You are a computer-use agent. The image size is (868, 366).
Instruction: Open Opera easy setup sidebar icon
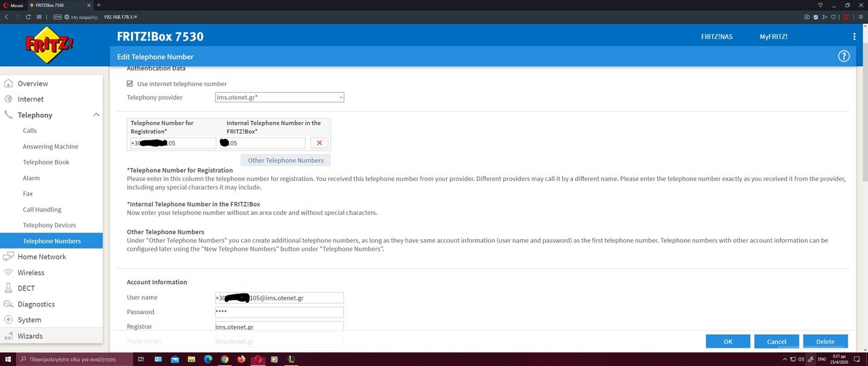click(860, 16)
